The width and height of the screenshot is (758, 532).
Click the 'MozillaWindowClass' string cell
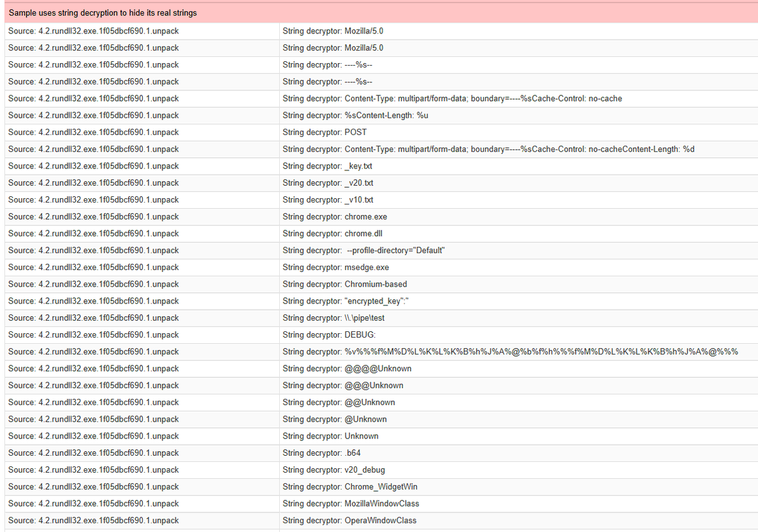pyautogui.click(x=519, y=504)
